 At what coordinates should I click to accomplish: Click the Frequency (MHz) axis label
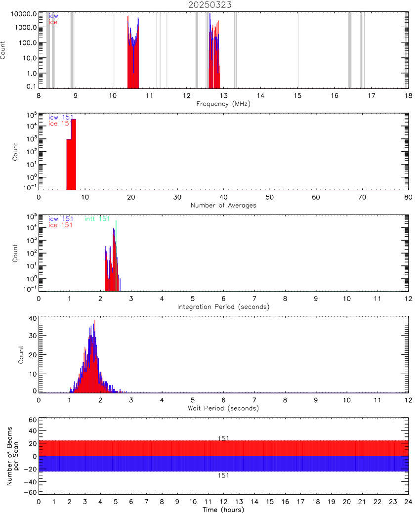223,104
